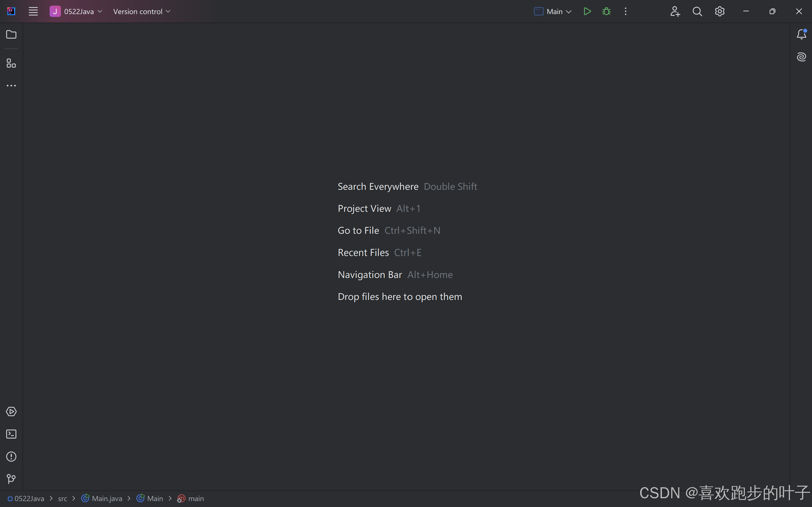Open the Services tool window
The width and height of the screenshot is (812, 507).
[x=11, y=412]
